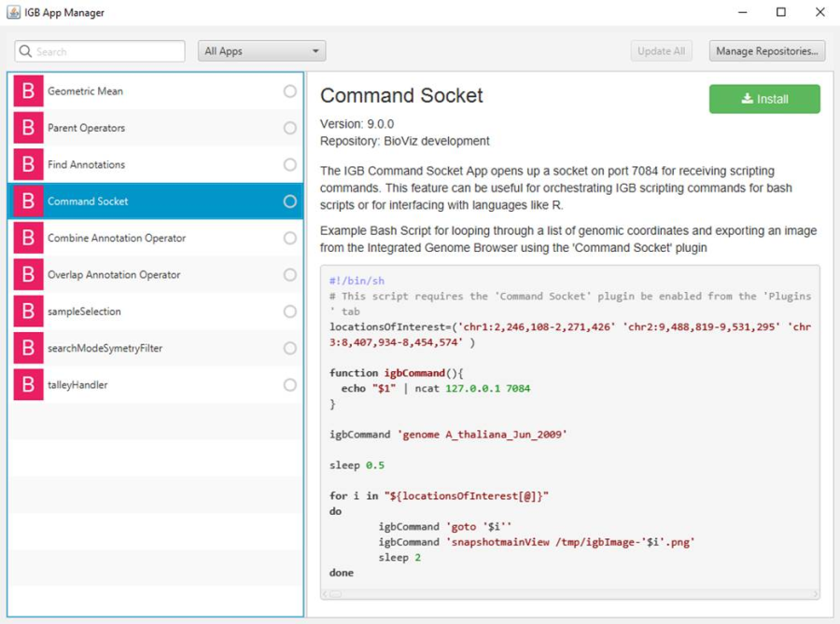840x624 pixels.
Task: Click the snapshotmainView code line
Action: [537, 542]
